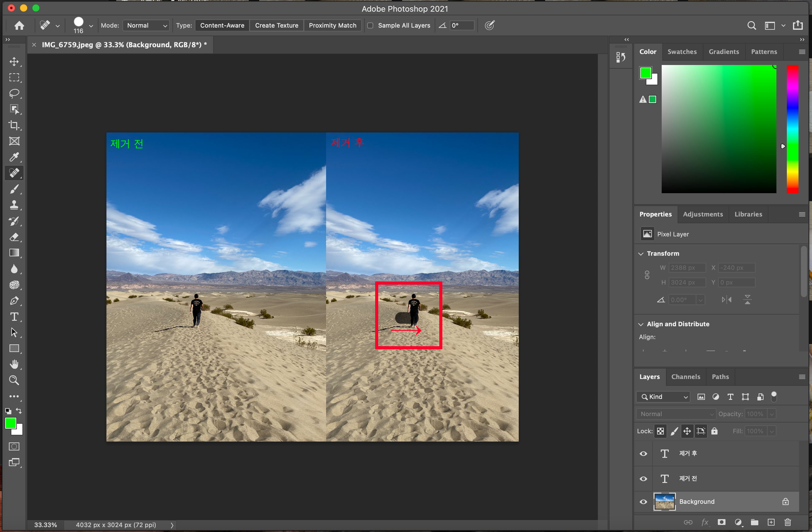This screenshot has width=812, height=532.
Task: Open the Swatches tab
Action: pos(682,52)
